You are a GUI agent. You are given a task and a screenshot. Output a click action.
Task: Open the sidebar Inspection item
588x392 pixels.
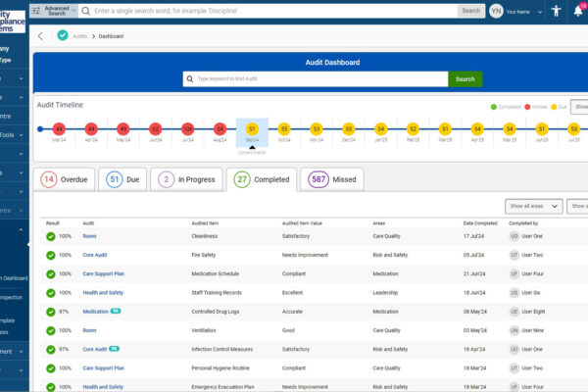11,298
